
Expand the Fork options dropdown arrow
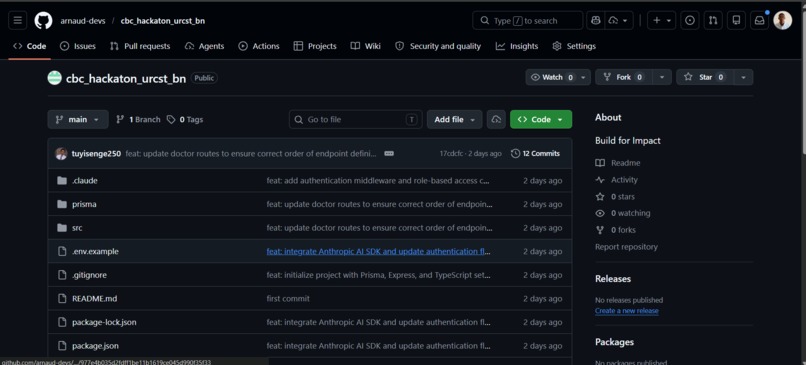662,77
